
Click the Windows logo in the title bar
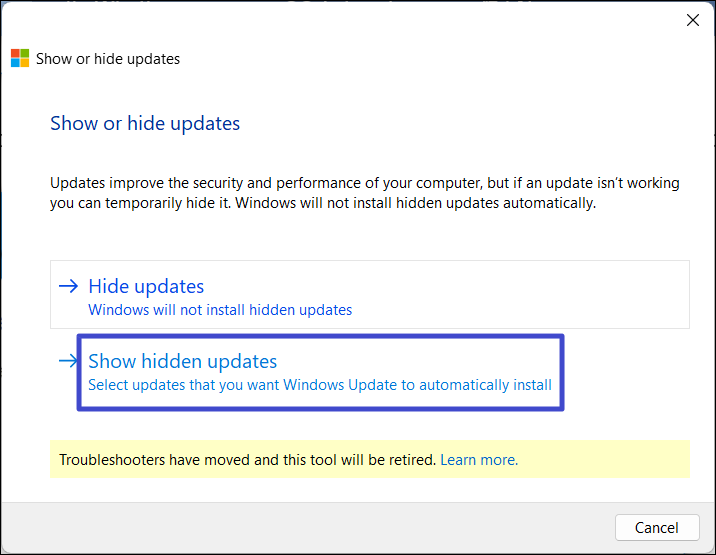tap(20, 58)
